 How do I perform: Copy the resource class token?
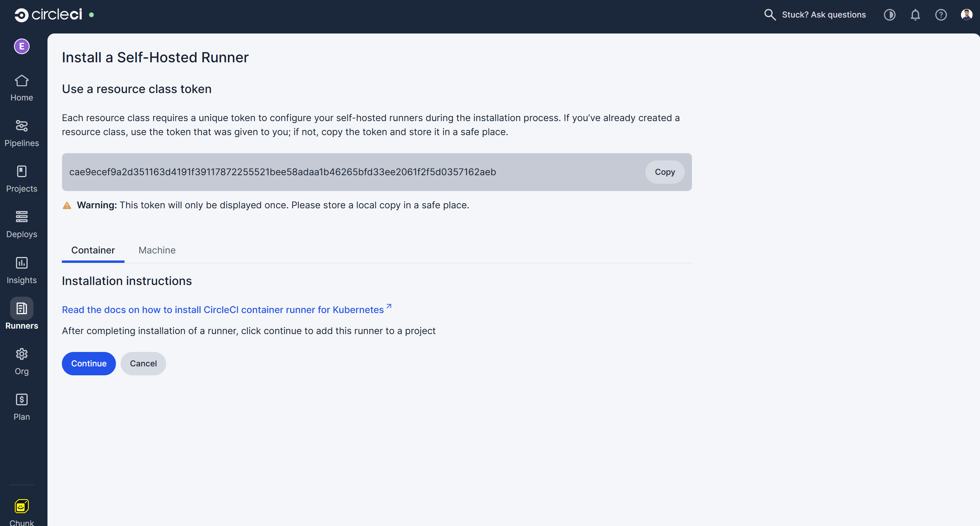[x=665, y=172]
